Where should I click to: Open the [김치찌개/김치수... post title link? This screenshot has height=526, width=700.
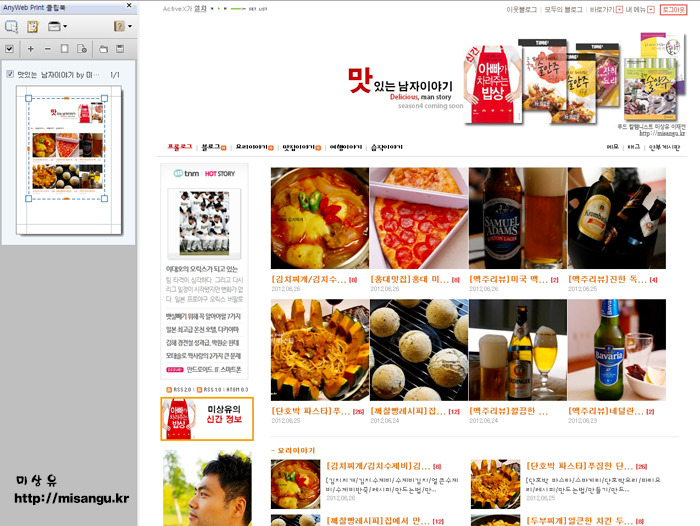click(309, 280)
